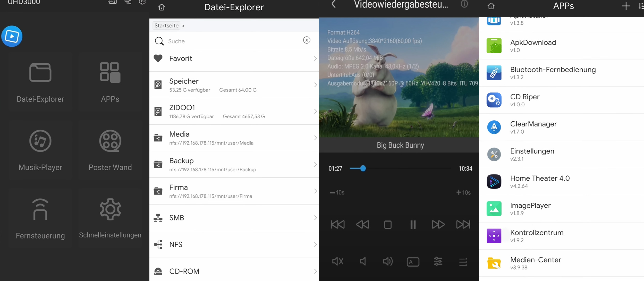Expand the Backup row chevron
Viewport: 644px width, 281px height.
315,164
